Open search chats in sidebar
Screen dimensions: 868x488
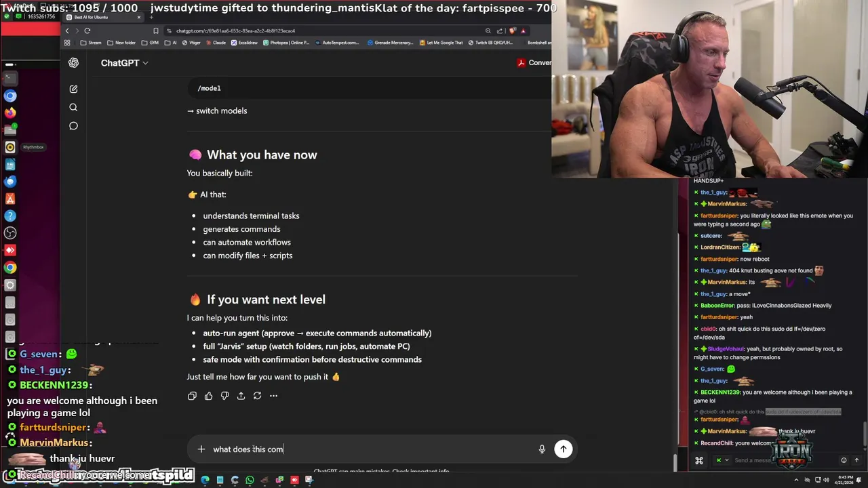coord(73,107)
